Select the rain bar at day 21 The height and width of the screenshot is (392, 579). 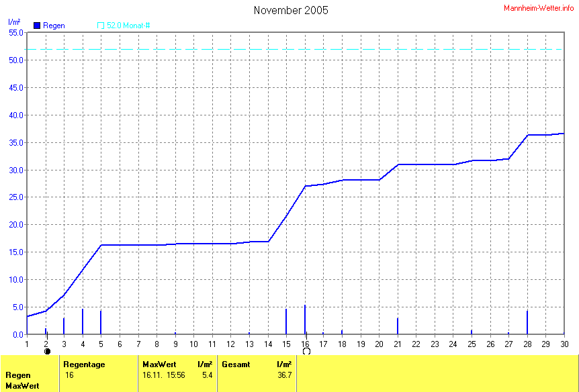398,326
